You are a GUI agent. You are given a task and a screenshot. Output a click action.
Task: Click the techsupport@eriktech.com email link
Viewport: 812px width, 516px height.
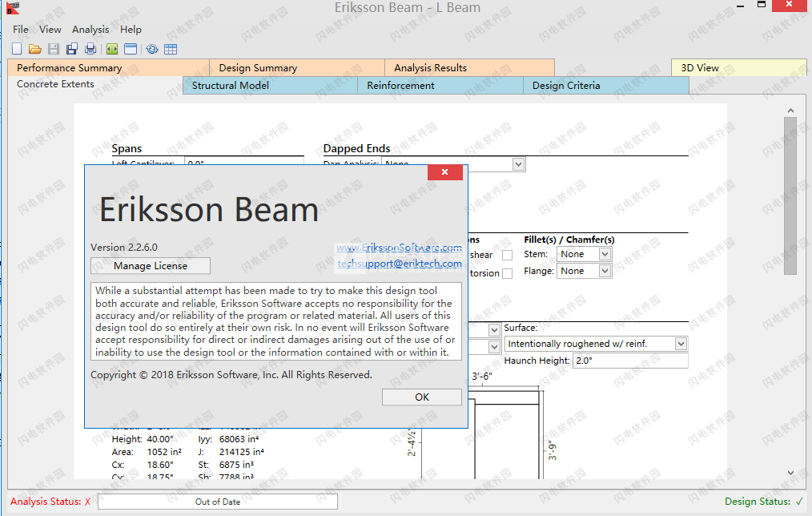pos(400,264)
